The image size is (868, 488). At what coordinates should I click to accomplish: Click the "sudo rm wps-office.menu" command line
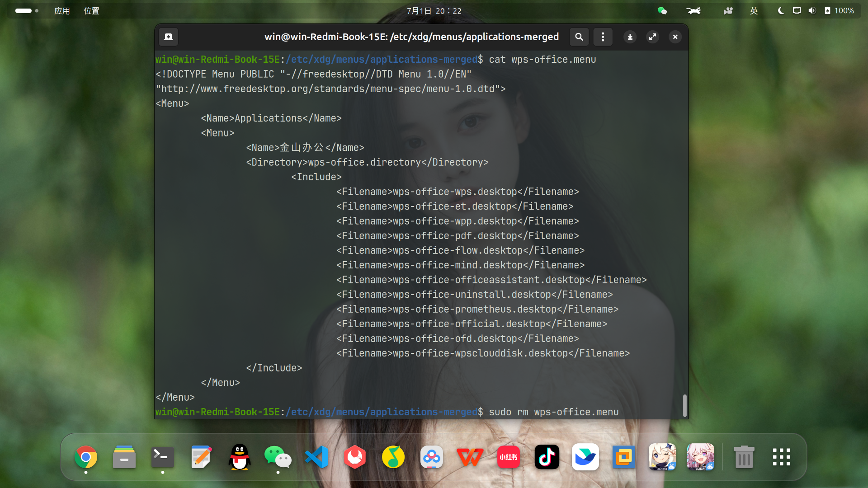[x=554, y=412]
